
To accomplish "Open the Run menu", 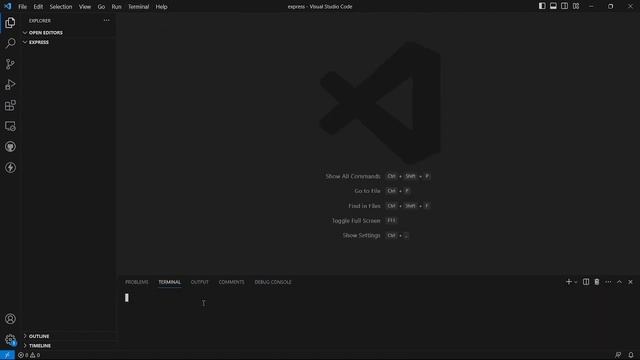I will [x=116, y=7].
